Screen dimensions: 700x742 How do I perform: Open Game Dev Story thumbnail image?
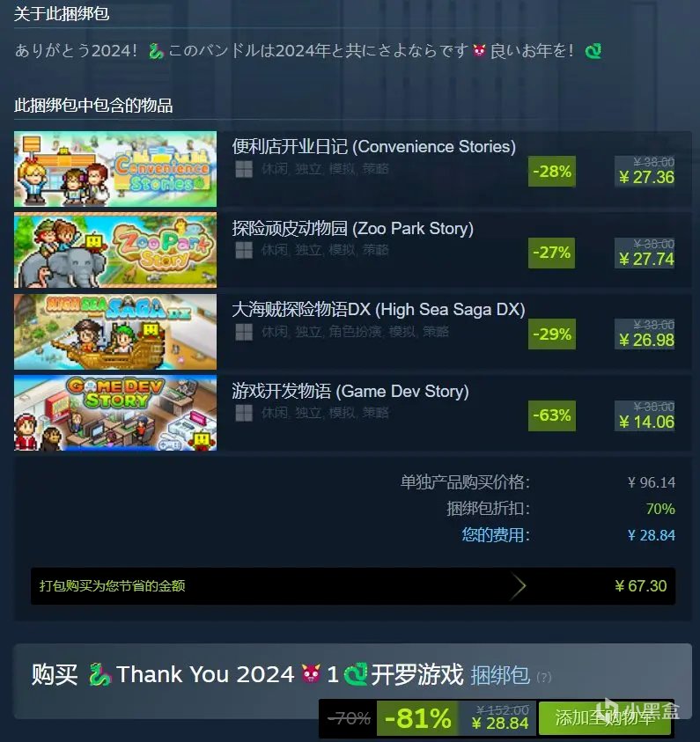(x=115, y=413)
